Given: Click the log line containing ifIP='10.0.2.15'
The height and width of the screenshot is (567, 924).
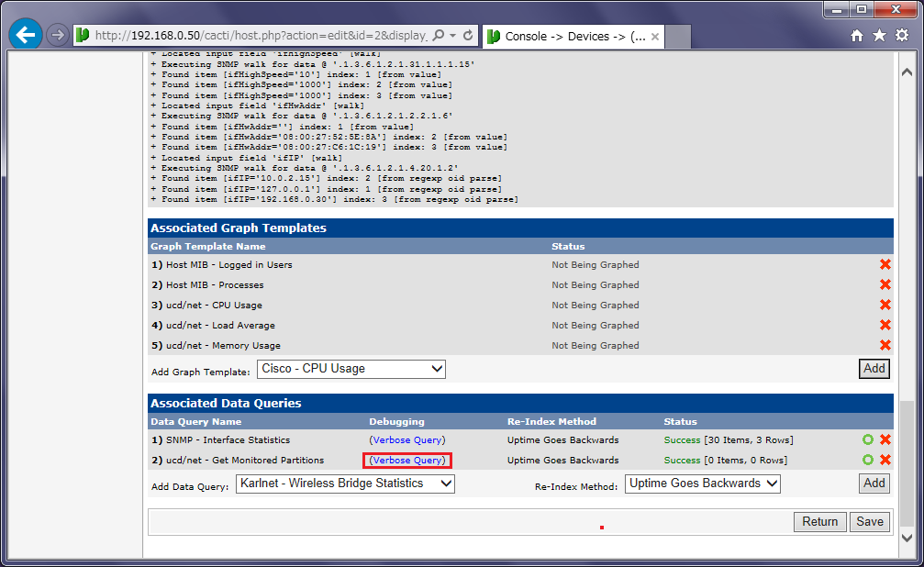Looking at the screenshot, I should pyautogui.click(x=326, y=178).
